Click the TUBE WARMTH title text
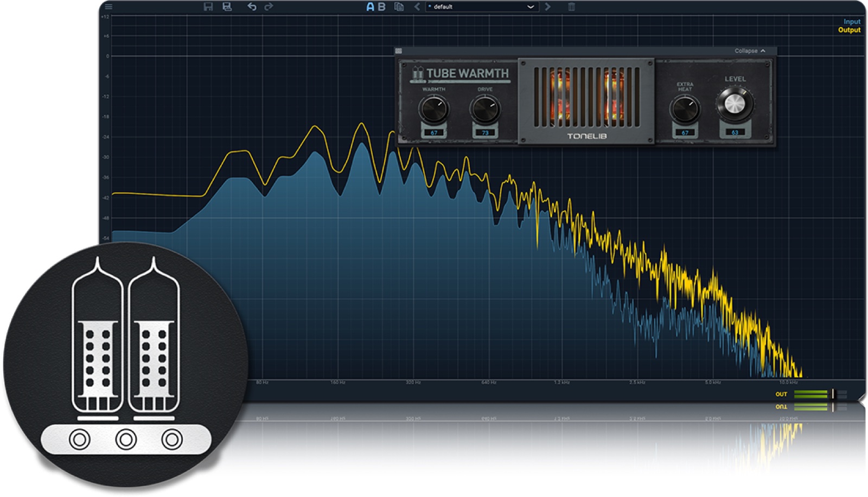 [467, 73]
